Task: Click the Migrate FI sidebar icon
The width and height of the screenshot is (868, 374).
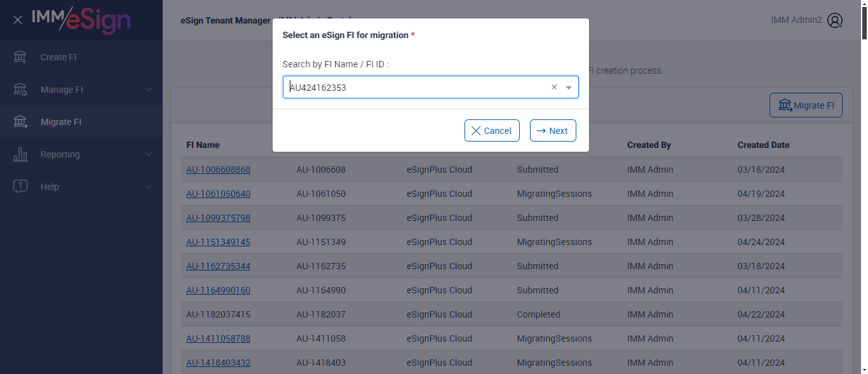Action: tap(20, 122)
